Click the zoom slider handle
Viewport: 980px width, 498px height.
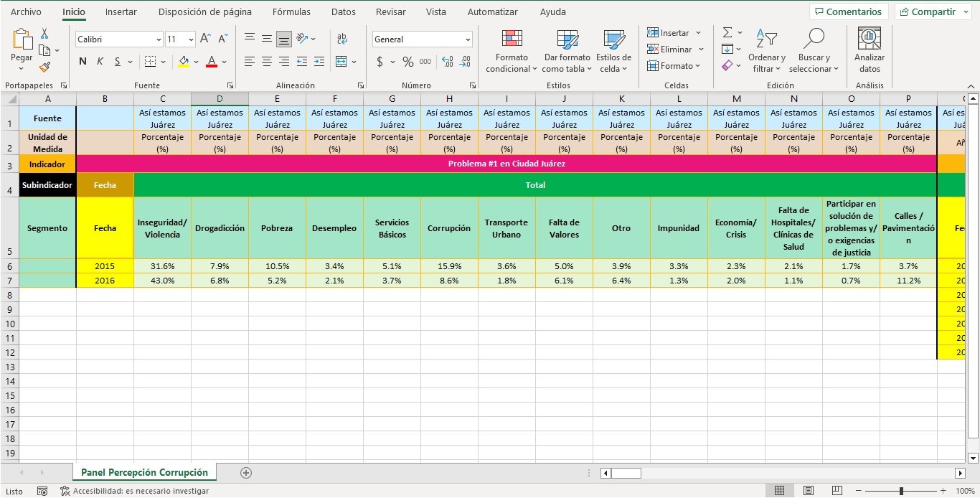point(901,492)
